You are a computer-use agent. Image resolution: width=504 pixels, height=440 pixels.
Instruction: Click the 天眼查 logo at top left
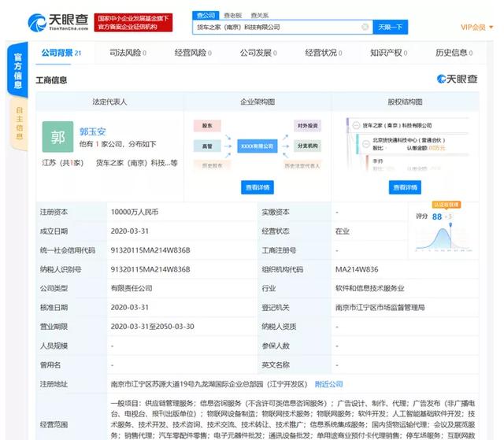point(58,23)
